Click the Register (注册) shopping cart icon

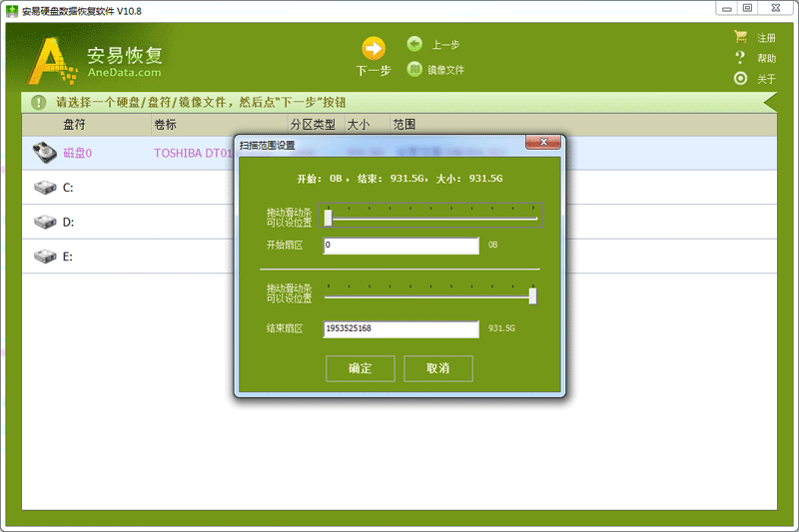[x=741, y=37]
